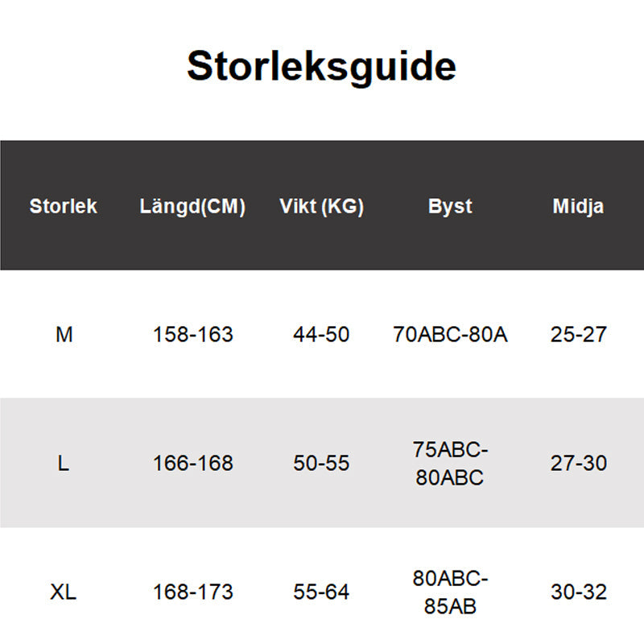The width and height of the screenshot is (644, 644).
Task: Select the Längd(CM) column header
Action: point(192,206)
